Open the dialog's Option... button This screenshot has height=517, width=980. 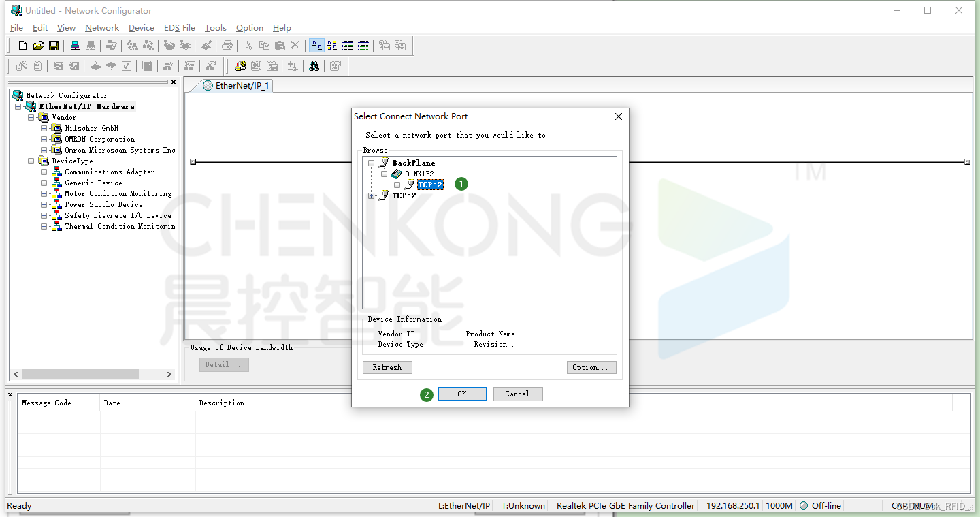pos(591,367)
